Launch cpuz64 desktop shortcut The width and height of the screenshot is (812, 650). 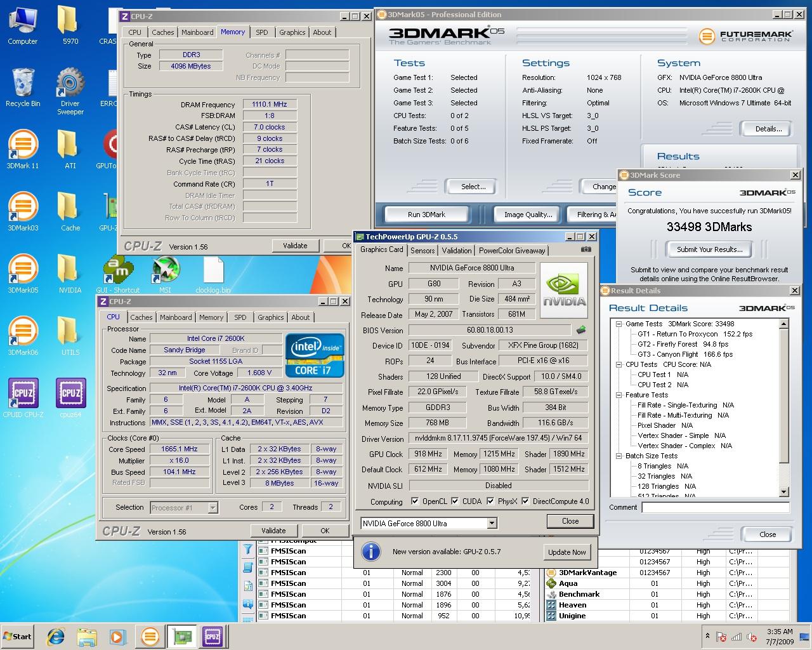[x=70, y=398]
